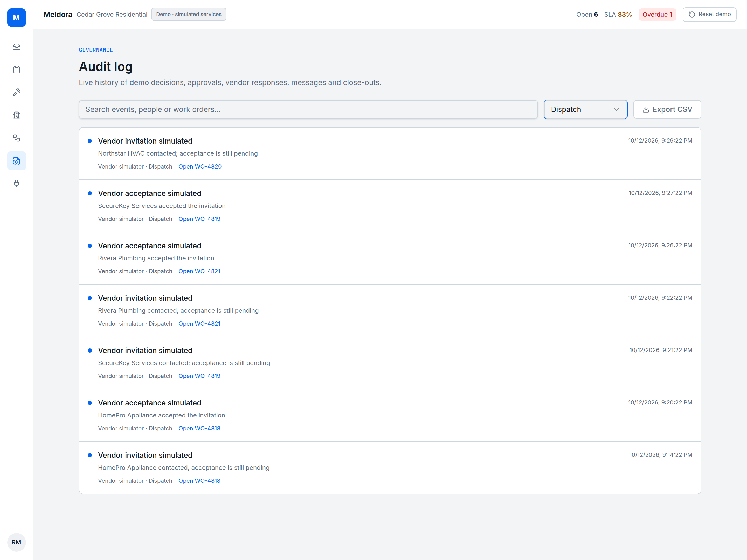The width and height of the screenshot is (747, 560).
Task: Open the inbox icon in sidebar
Action: click(x=17, y=47)
